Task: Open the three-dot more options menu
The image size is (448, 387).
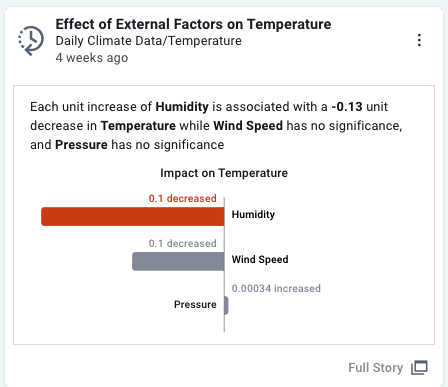Action: pyautogui.click(x=419, y=40)
